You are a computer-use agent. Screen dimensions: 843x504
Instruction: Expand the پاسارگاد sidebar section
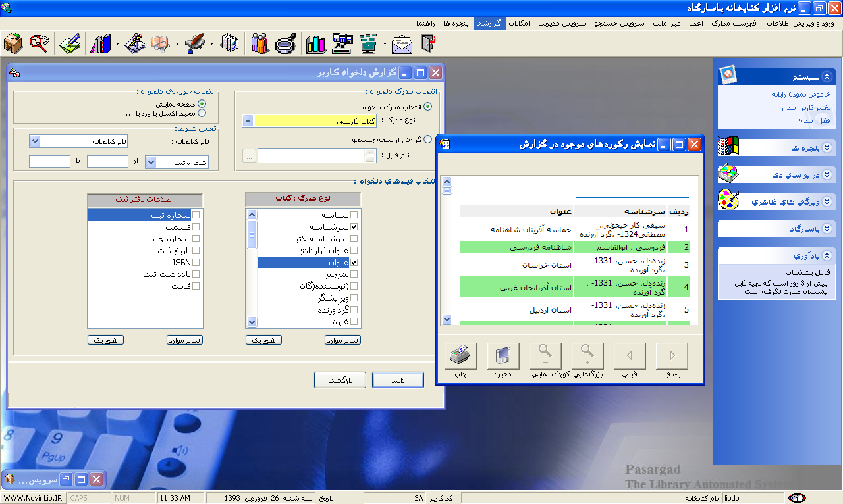coord(827,229)
